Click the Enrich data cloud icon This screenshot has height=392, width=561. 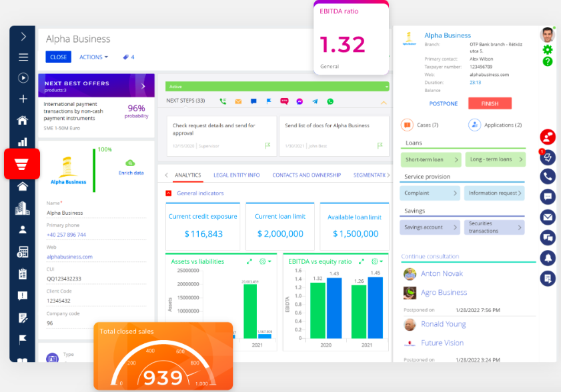pos(130,163)
